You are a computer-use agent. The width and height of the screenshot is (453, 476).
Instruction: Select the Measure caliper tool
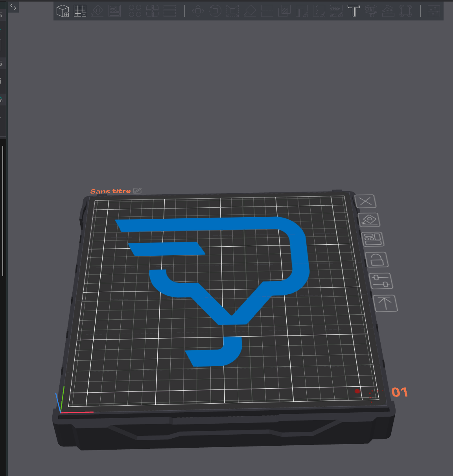click(371, 11)
